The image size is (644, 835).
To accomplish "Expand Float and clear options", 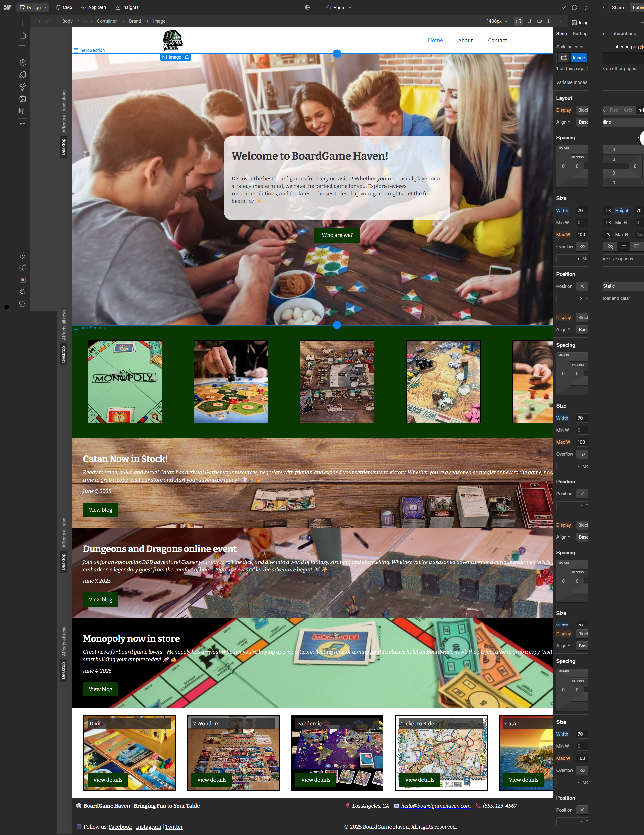I will click(x=623, y=298).
